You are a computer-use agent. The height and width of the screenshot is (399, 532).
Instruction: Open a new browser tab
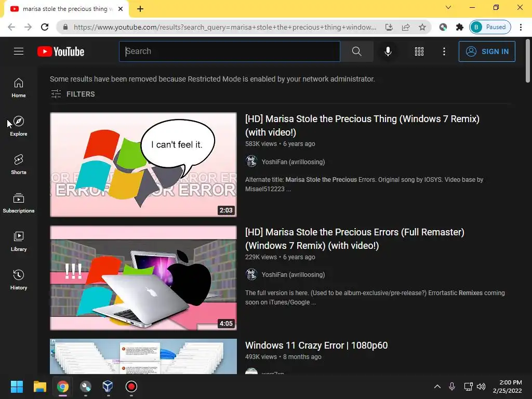pyautogui.click(x=140, y=9)
